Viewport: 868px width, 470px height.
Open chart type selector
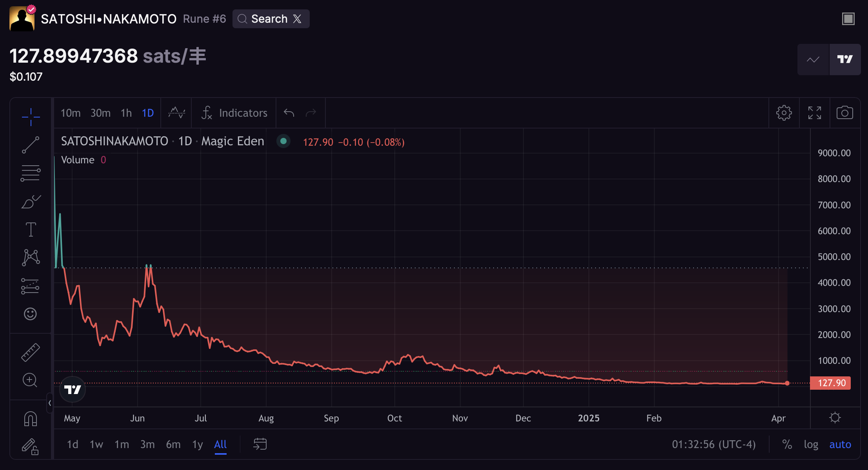click(x=176, y=113)
